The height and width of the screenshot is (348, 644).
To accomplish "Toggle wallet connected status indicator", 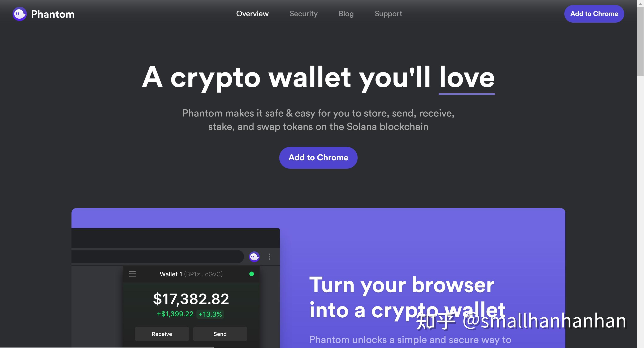I will coord(252,274).
